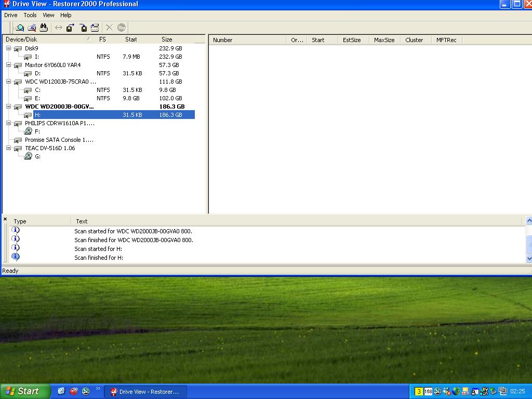Image resolution: width=532 pixels, height=399 pixels.
Task: Expand hidden quick launch items chevron
Action: pyautogui.click(x=98, y=389)
